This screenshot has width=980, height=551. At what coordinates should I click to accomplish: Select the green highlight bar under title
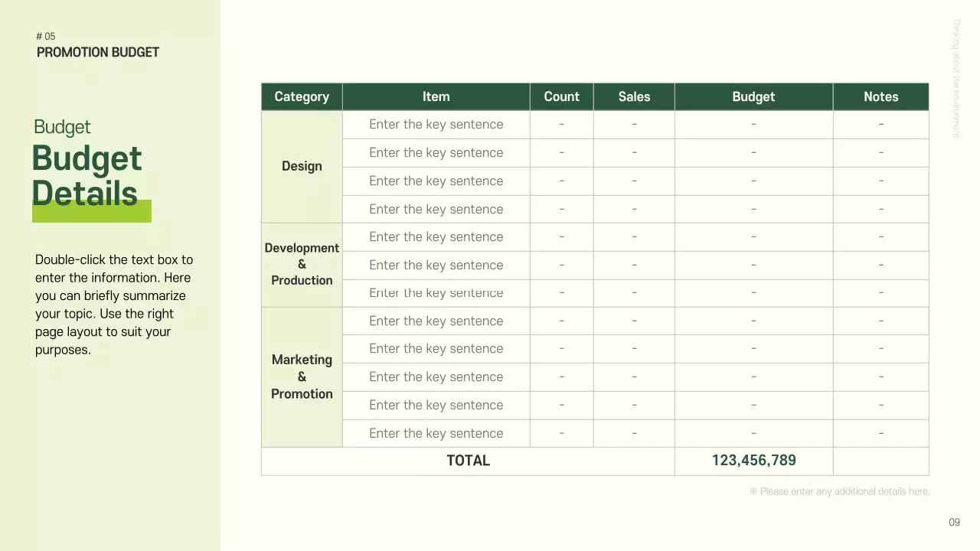(x=92, y=212)
